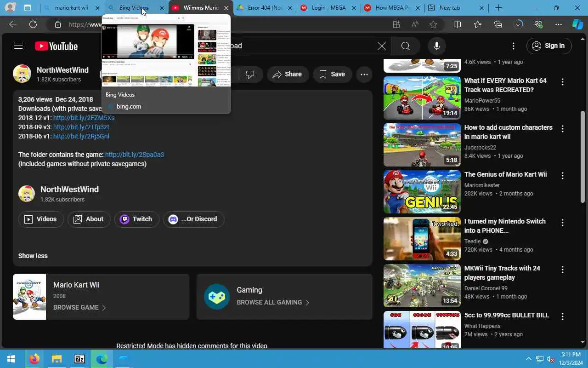Open options menu for 'The Genius of Mario Kart Wii'
This screenshot has width=588, height=368.
562,176
